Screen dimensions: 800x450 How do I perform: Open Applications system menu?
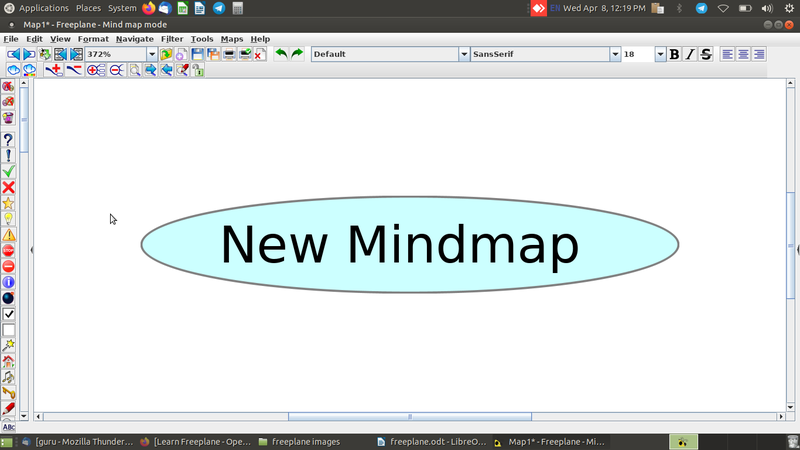click(x=43, y=8)
